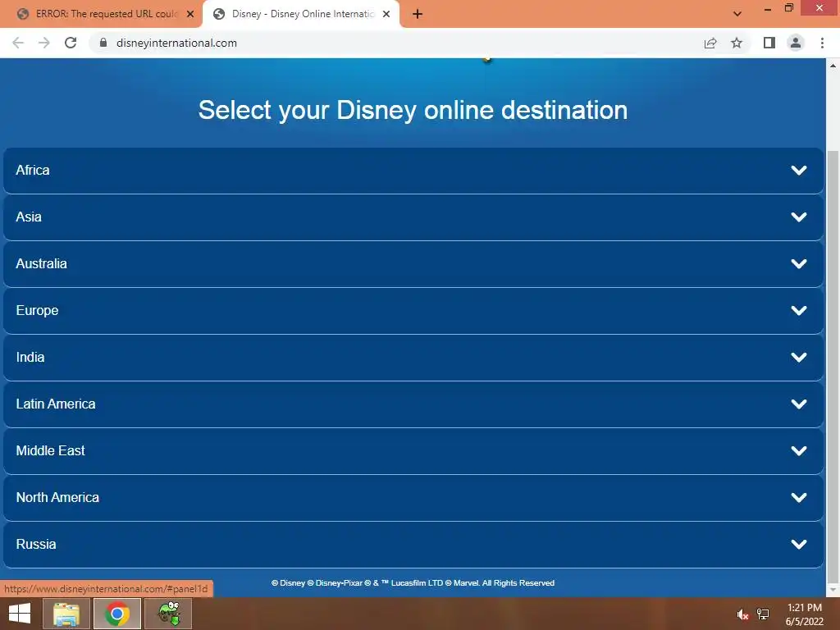Image resolution: width=840 pixels, height=630 pixels.
Task: Unmute via the volume tray icon
Action: pyautogui.click(x=742, y=614)
